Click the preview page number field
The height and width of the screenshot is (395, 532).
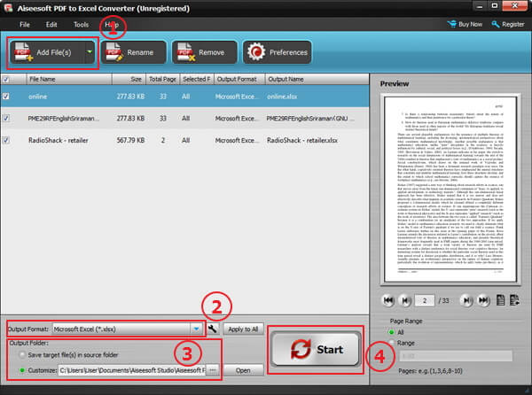point(426,301)
